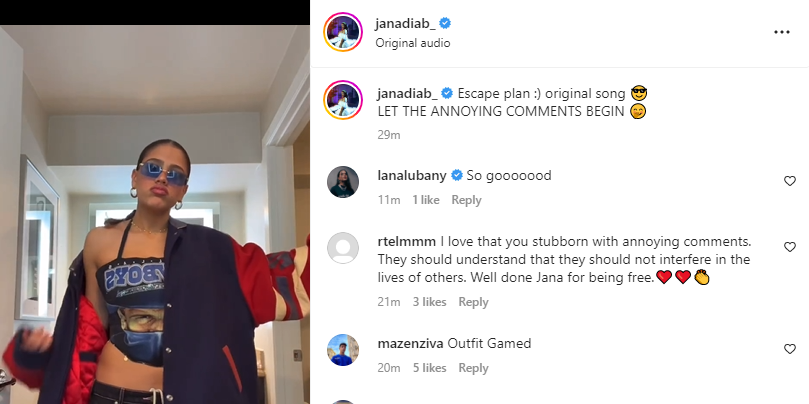This screenshot has height=404, width=809.
Task: Click the reel video to pause playback
Action: point(155,214)
